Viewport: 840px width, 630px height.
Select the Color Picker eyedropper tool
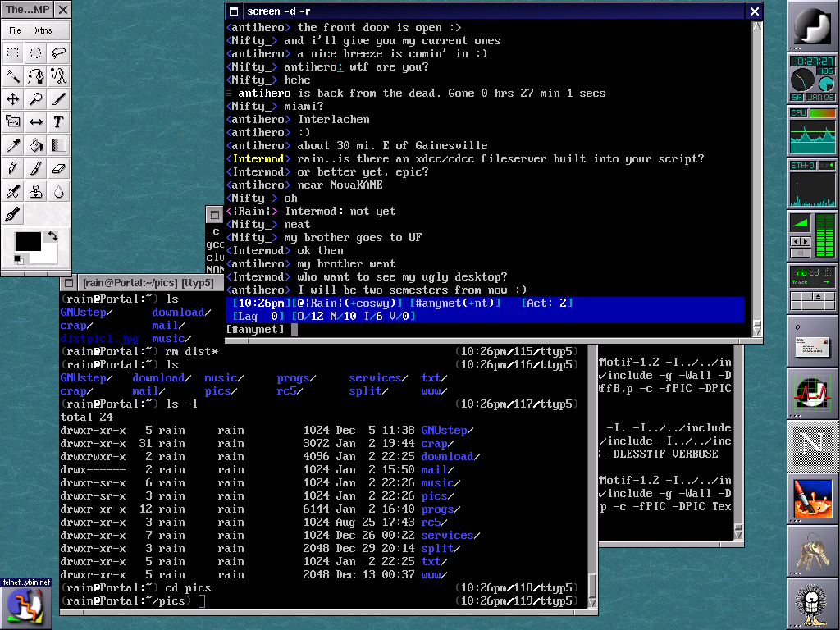click(x=13, y=145)
